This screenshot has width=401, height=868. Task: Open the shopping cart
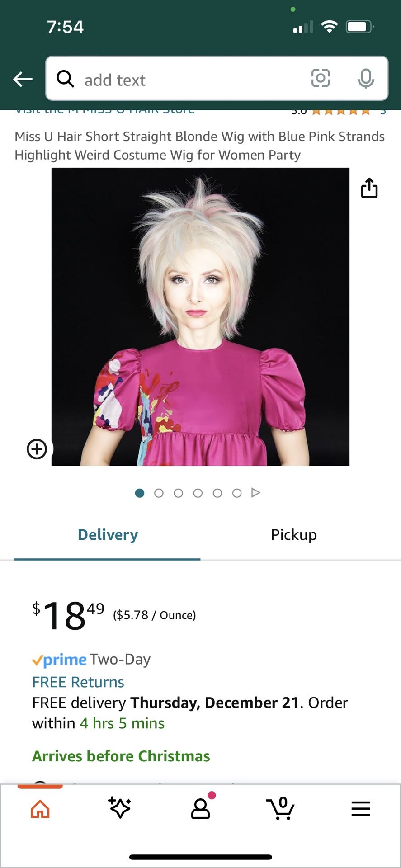[x=281, y=808]
